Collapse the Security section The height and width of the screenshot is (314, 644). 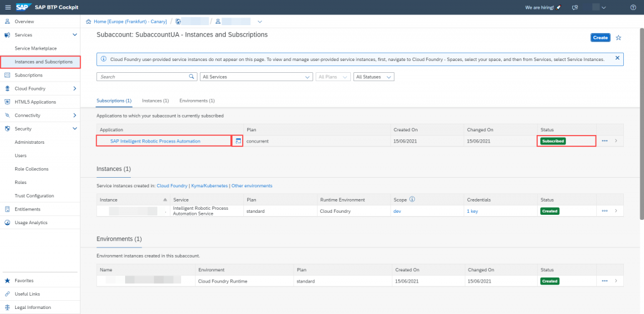tap(75, 129)
